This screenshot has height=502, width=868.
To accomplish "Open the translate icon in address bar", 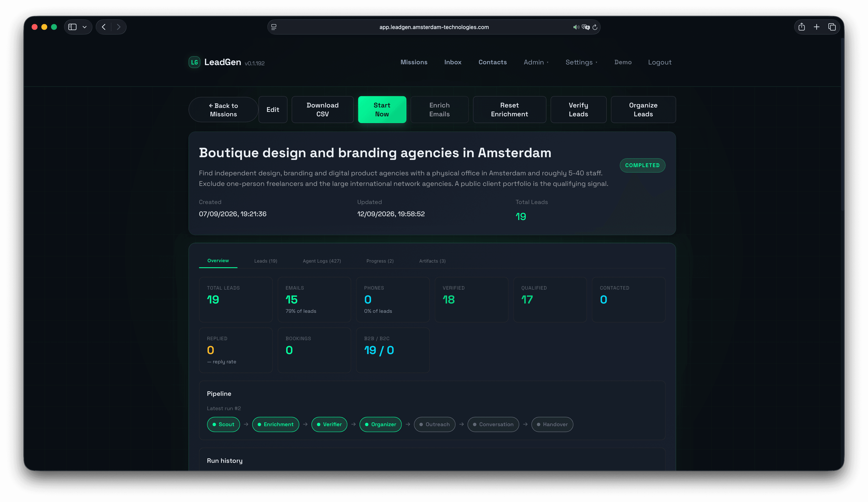I will point(585,27).
